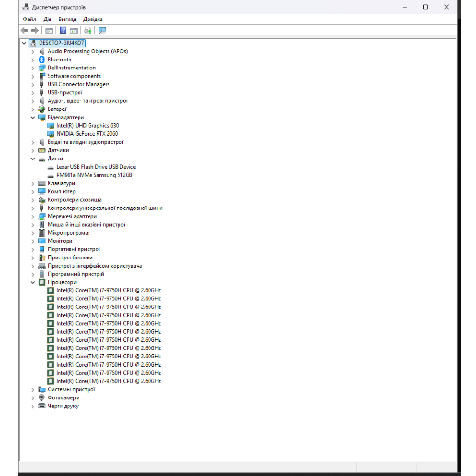Select the Аудіо-, відео- та ігрові пристрої label

[88, 101]
